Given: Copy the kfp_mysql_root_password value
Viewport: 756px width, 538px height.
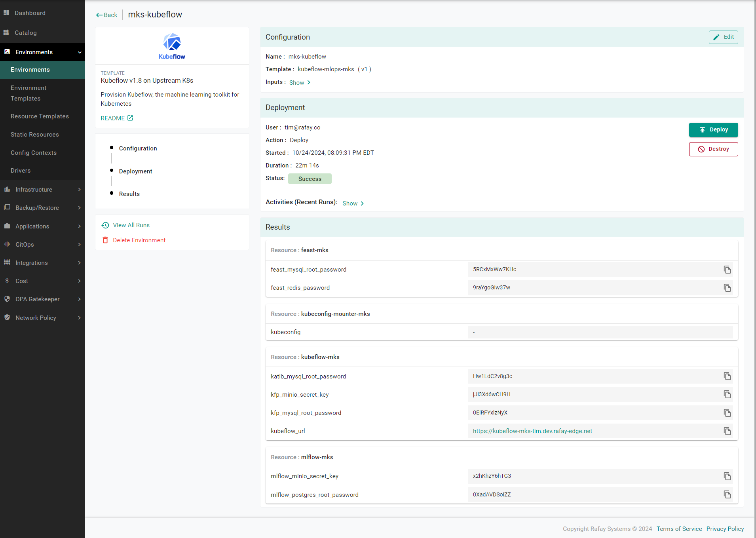Looking at the screenshot, I should [x=727, y=413].
